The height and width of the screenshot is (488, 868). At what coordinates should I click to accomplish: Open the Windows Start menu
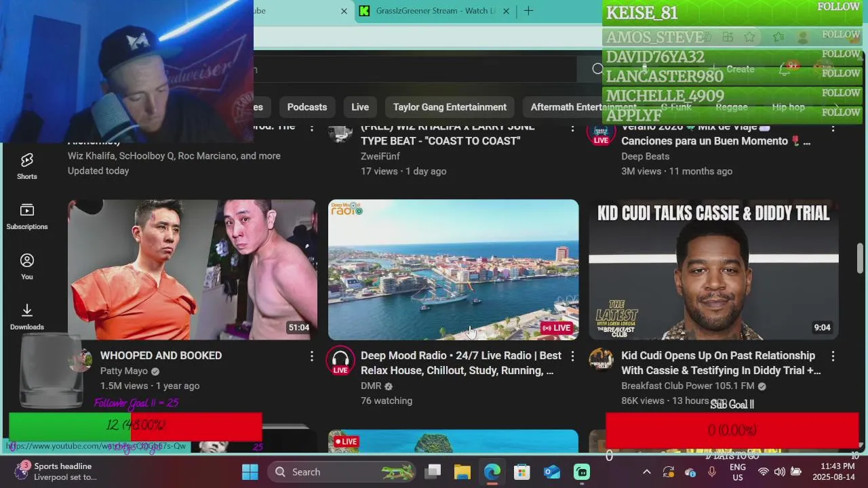(250, 472)
